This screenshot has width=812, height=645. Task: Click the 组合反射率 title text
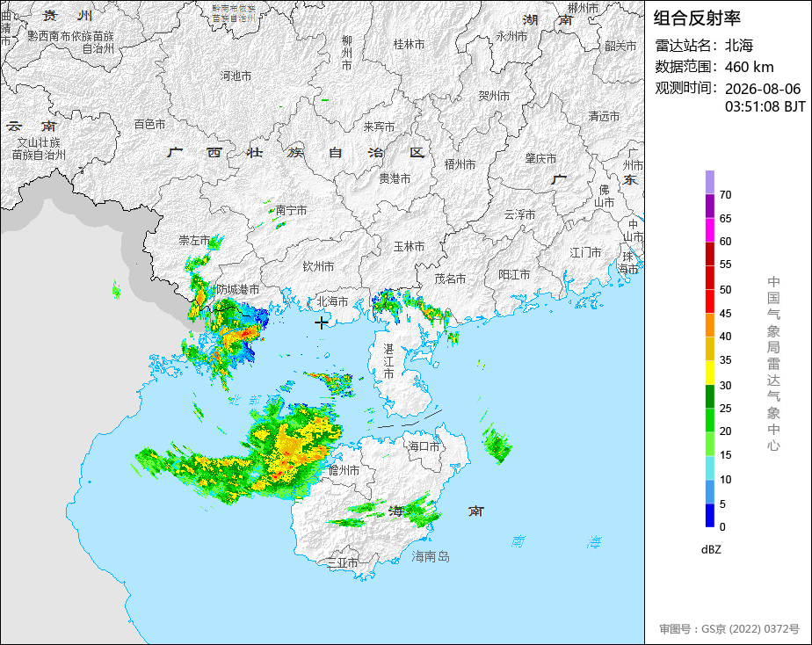[x=697, y=18]
